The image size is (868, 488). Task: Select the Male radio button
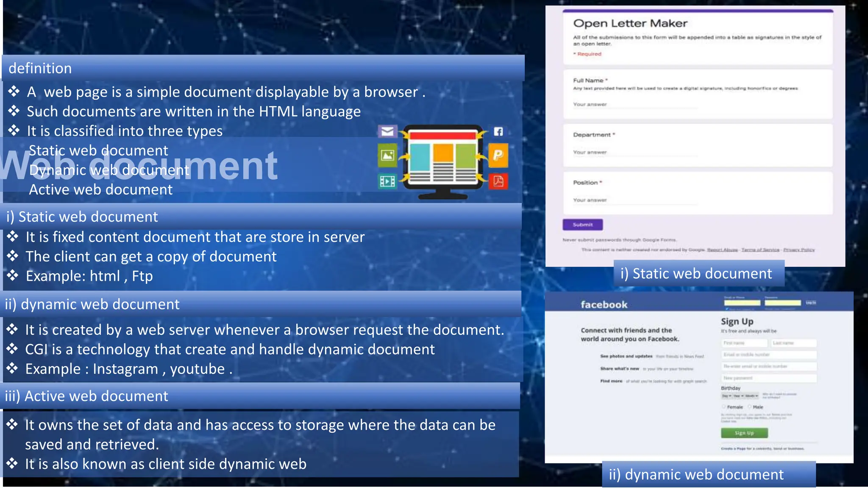pos(750,407)
